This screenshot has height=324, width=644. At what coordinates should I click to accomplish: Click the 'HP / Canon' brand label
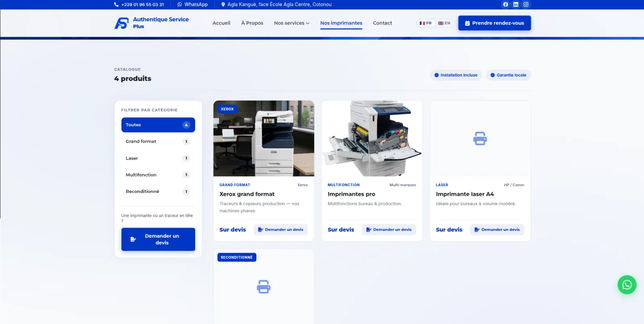point(514,185)
